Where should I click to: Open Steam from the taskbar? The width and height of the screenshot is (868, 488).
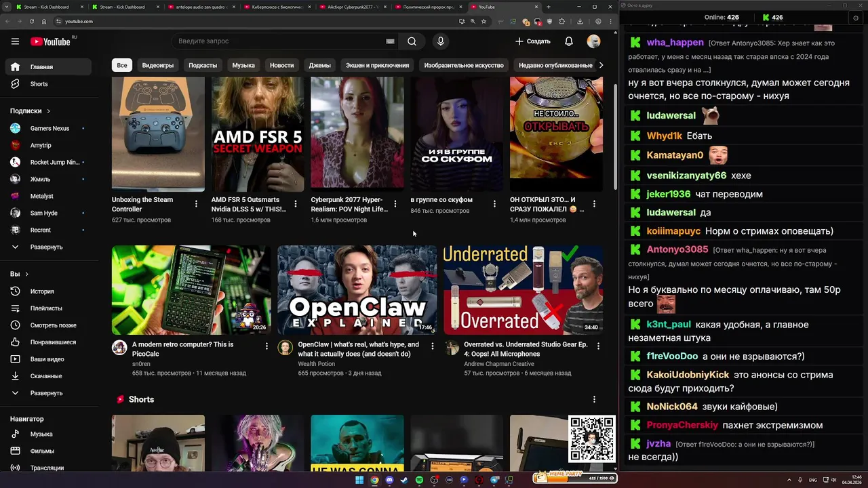click(x=404, y=480)
